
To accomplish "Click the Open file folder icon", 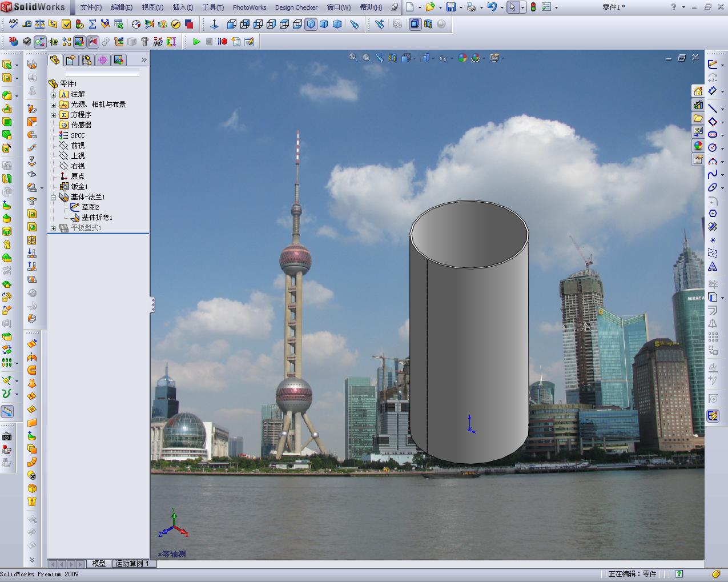I will point(430,7).
